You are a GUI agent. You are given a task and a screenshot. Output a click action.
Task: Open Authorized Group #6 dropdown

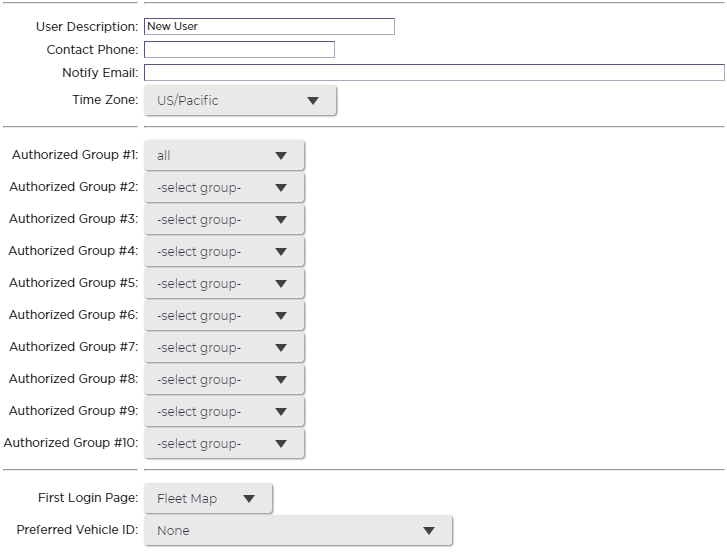pyautogui.click(x=224, y=315)
